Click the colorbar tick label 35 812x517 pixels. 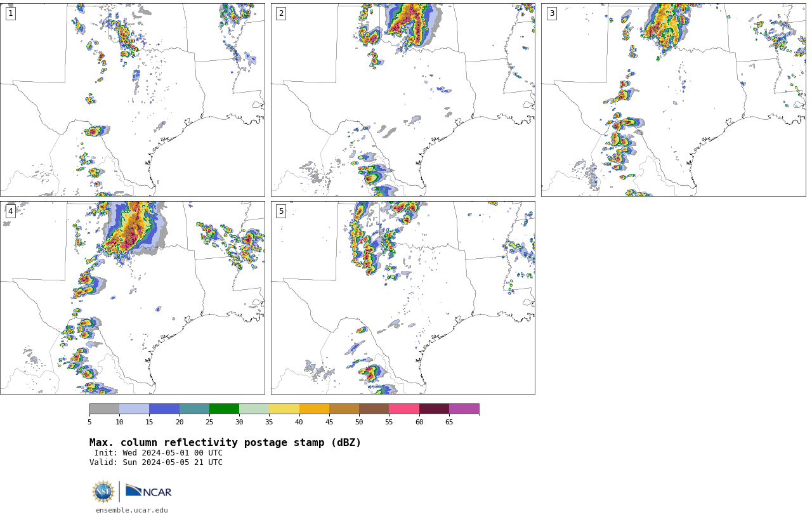(269, 422)
